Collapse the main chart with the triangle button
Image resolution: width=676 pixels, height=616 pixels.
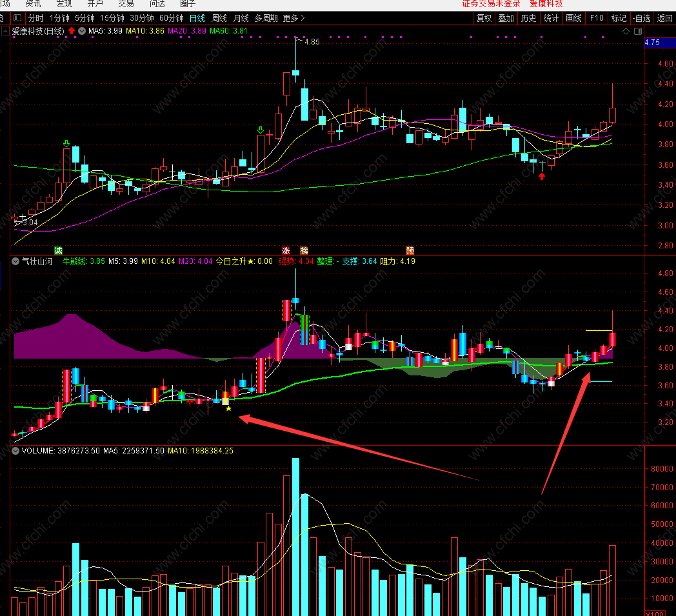click(x=5, y=31)
